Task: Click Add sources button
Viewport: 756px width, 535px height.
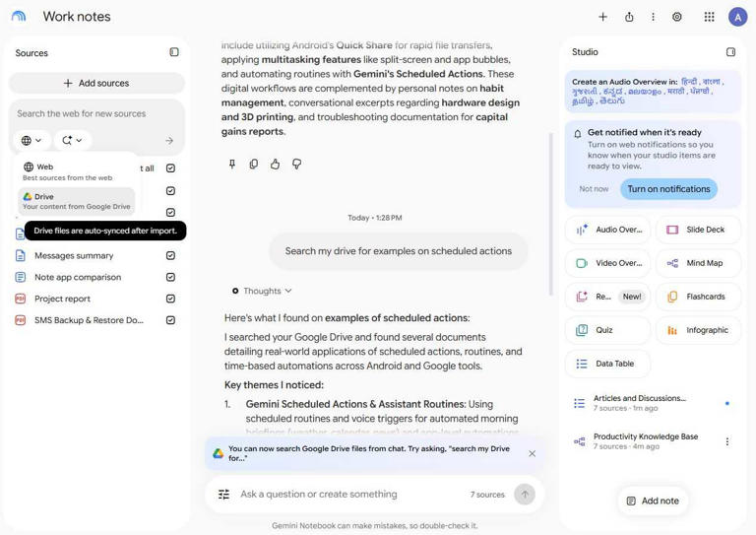Action: (96, 83)
